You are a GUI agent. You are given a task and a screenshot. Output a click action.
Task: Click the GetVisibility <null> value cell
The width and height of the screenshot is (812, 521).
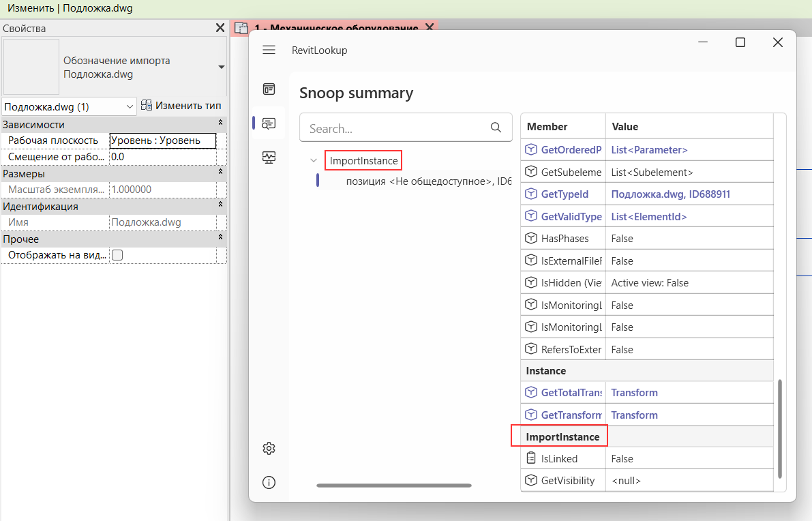tap(689, 481)
